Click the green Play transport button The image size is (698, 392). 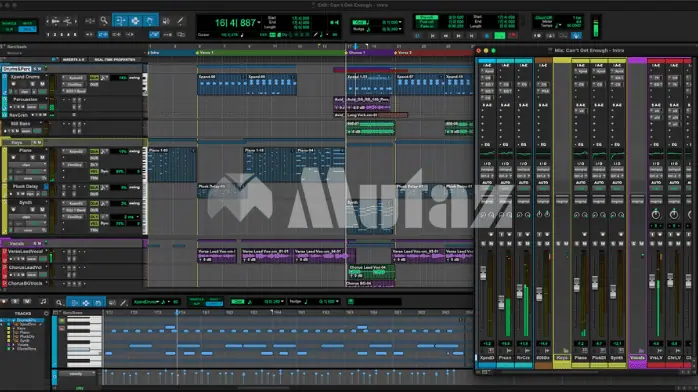[500, 36]
